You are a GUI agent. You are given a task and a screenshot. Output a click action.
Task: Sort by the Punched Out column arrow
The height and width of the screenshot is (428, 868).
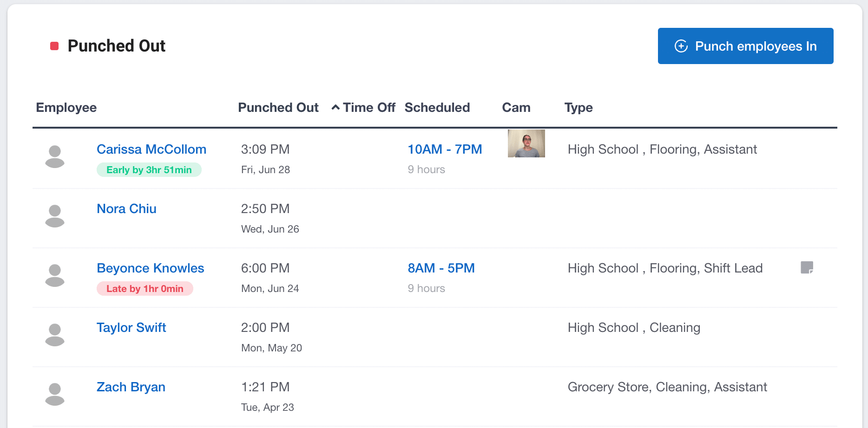(335, 108)
